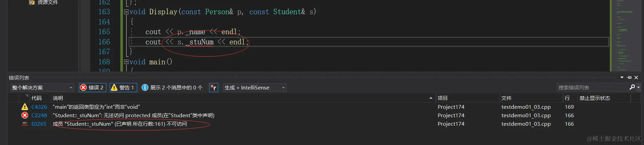Toggle the 警告 1 warnings filter

pyautogui.click(x=123, y=87)
